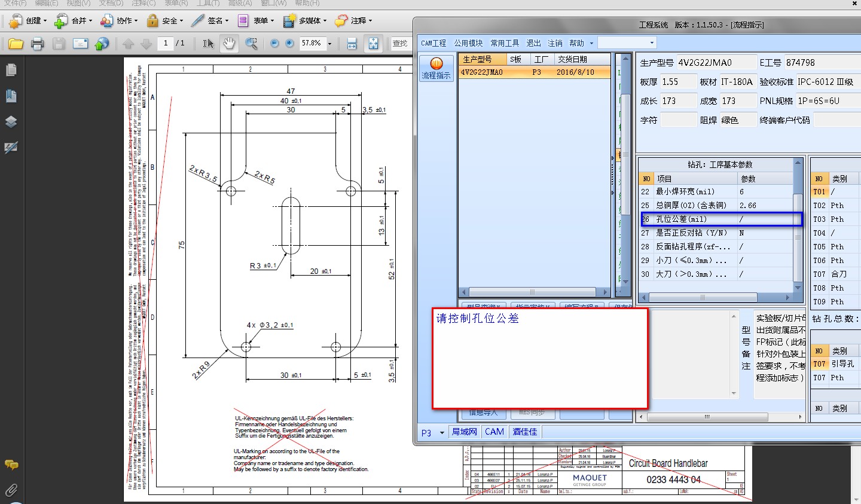Click the 生产型号 column header
The image size is (861, 504).
(483, 59)
